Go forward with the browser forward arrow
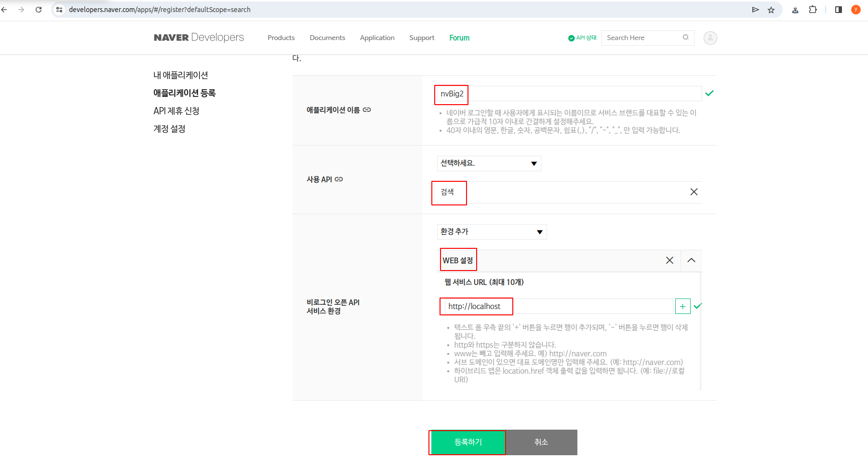This screenshot has width=868, height=461. pos(21,10)
